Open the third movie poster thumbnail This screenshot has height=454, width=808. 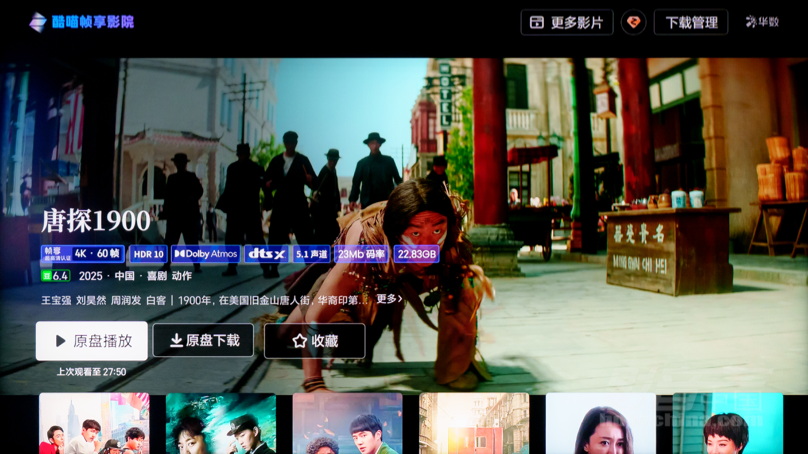coord(347,424)
